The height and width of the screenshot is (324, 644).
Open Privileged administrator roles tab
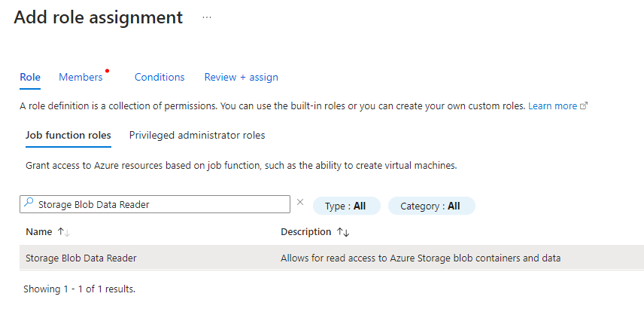click(197, 136)
